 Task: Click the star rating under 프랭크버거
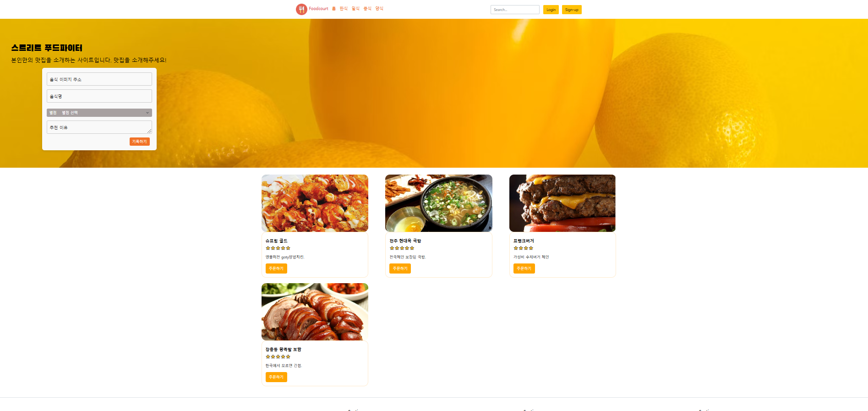tap(524, 248)
